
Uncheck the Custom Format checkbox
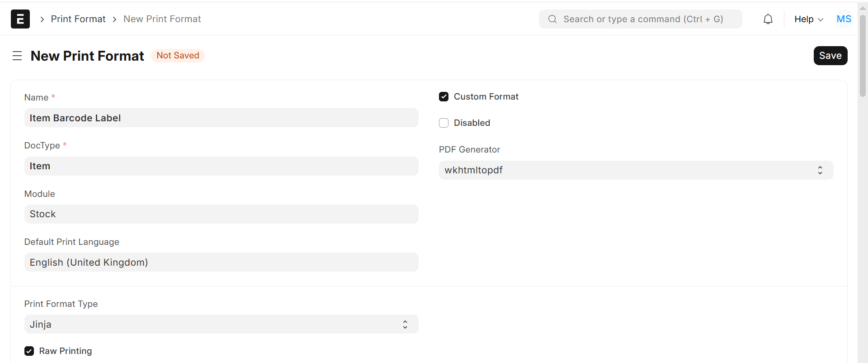[x=444, y=96]
